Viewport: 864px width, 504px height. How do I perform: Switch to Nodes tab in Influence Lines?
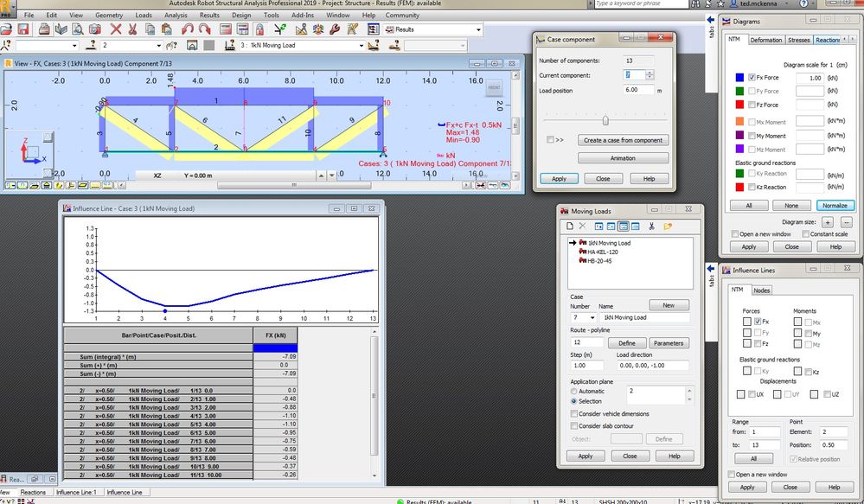761,290
